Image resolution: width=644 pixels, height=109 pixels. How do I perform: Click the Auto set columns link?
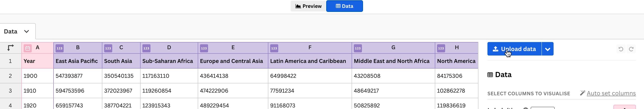click(x=611, y=93)
